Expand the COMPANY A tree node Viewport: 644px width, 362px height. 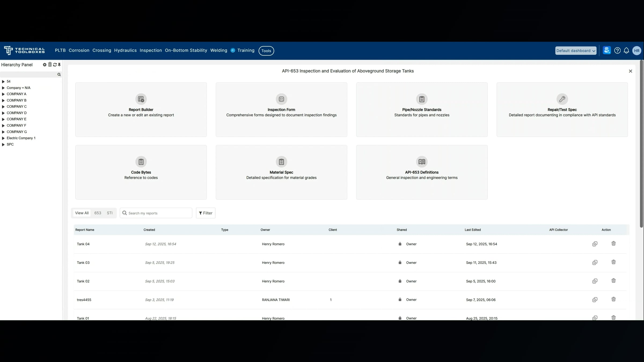3,94
